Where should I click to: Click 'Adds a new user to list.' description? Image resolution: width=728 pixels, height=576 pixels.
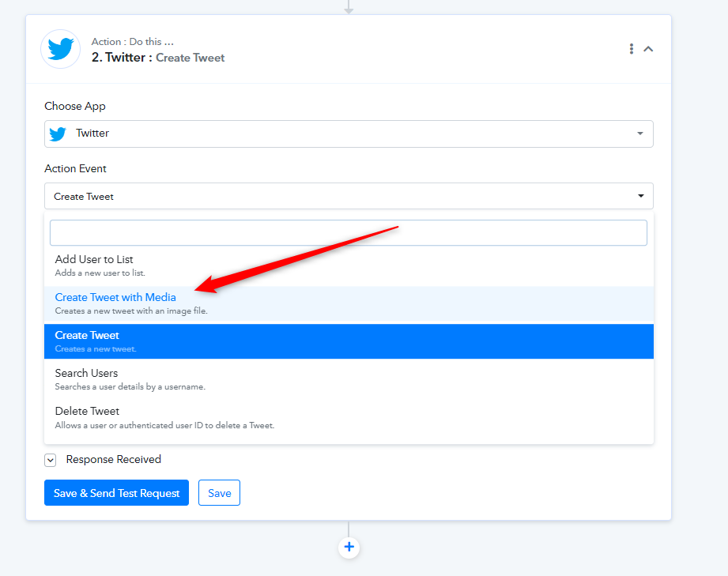[x=100, y=273]
